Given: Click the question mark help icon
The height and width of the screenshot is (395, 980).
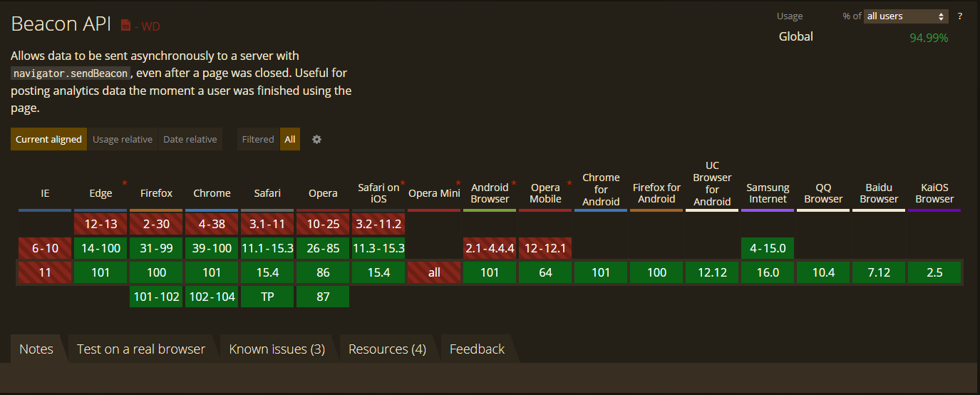Looking at the screenshot, I should (960, 16).
